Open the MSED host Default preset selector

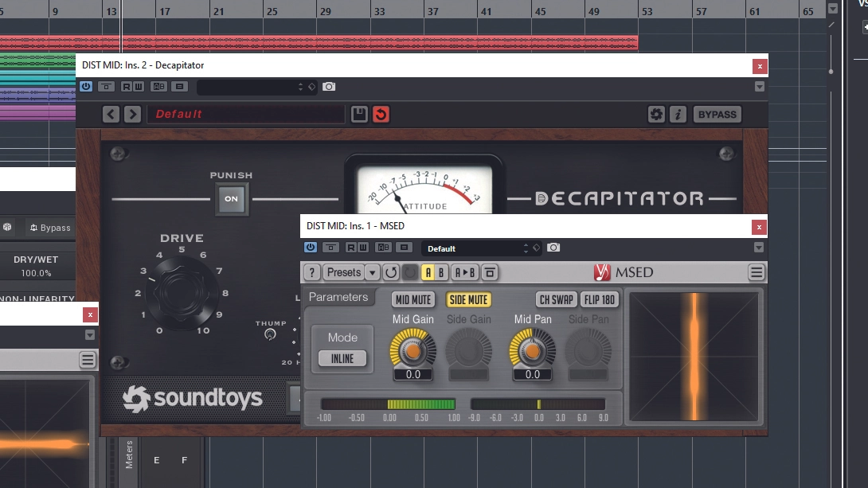click(x=475, y=248)
